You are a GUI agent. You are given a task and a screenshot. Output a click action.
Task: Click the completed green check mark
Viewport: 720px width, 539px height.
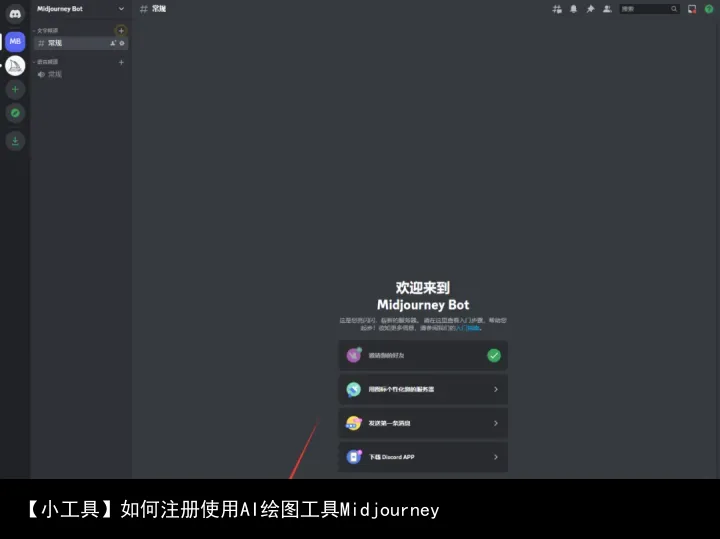494,355
